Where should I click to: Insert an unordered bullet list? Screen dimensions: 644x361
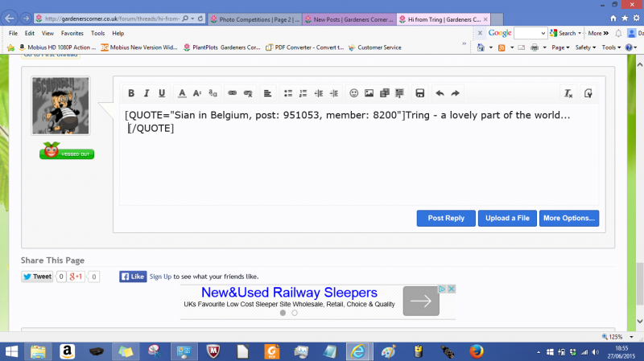click(288, 93)
